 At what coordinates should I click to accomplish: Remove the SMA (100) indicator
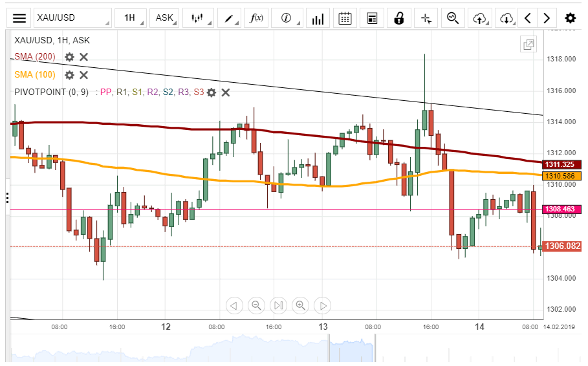[x=84, y=75]
